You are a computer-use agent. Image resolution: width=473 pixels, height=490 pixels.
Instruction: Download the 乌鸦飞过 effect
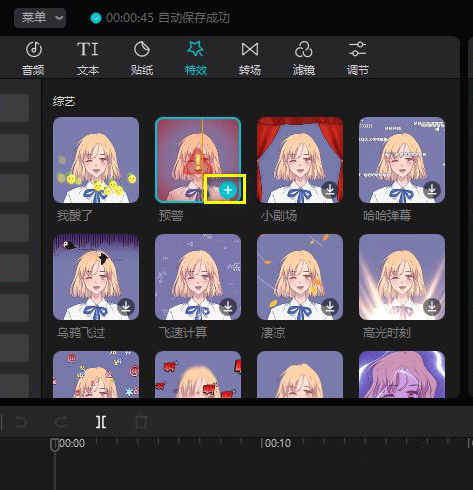click(126, 307)
